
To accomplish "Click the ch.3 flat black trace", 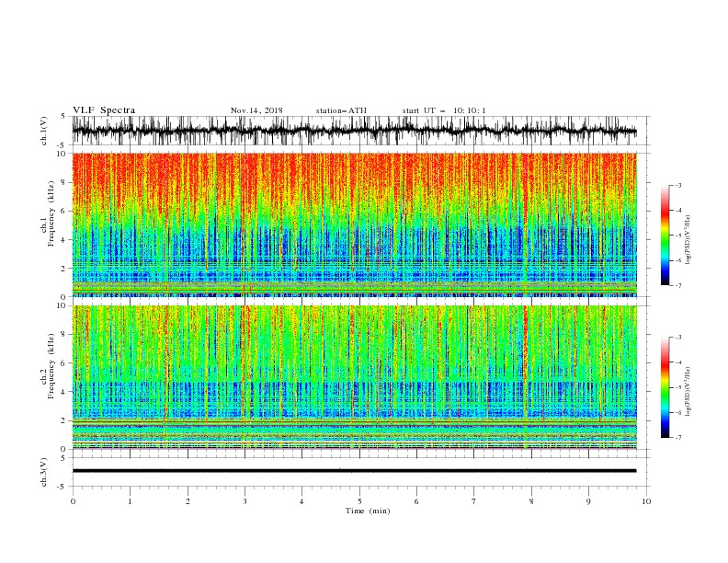I will coord(354,471).
